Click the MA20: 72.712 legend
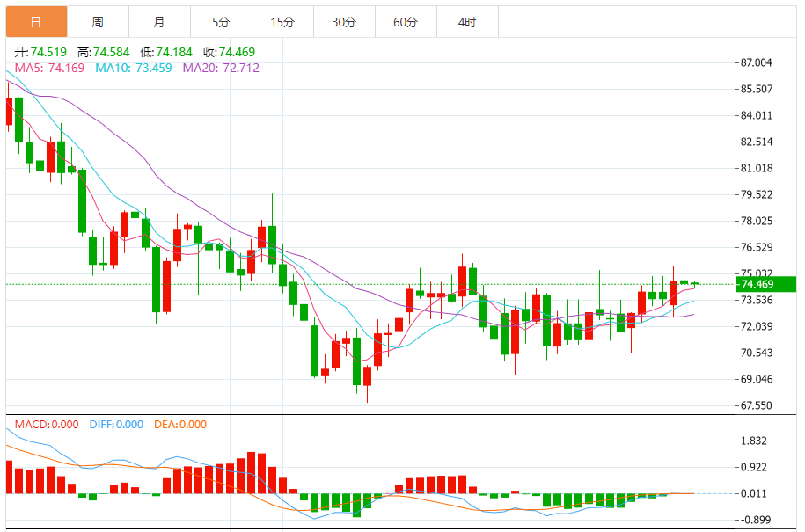805x532 pixels. click(222, 68)
